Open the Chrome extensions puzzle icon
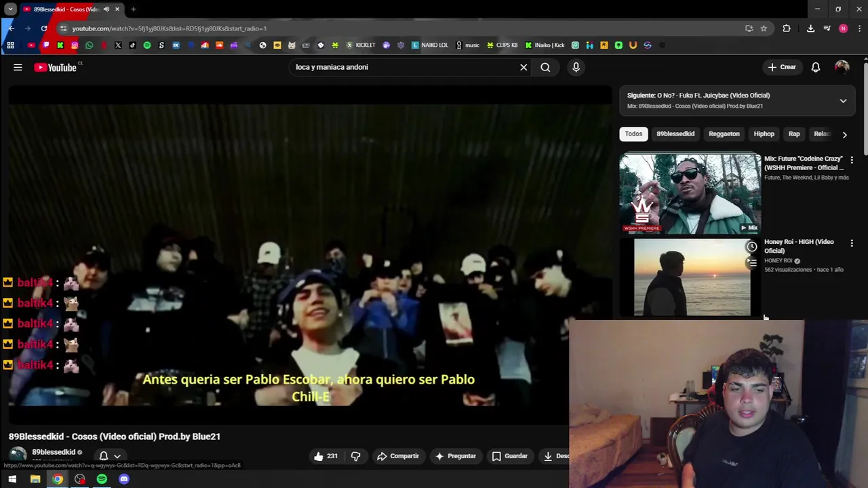This screenshot has height=488, width=868. click(787, 28)
